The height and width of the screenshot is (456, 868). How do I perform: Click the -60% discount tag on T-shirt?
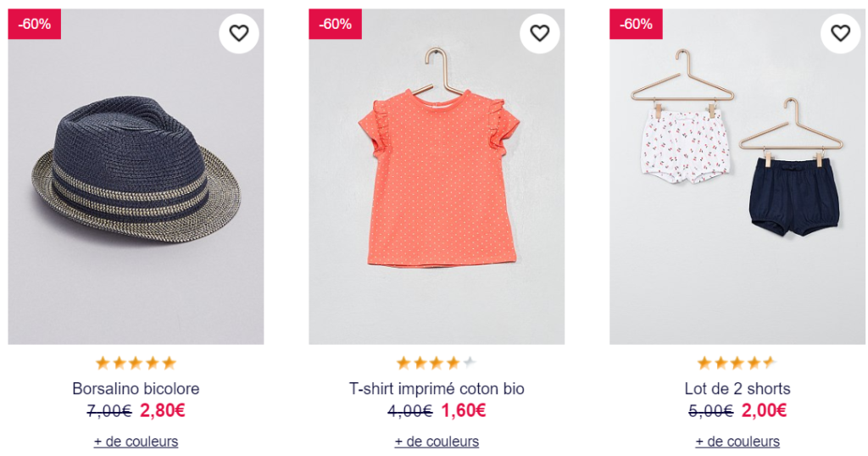pyautogui.click(x=336, y=24)
